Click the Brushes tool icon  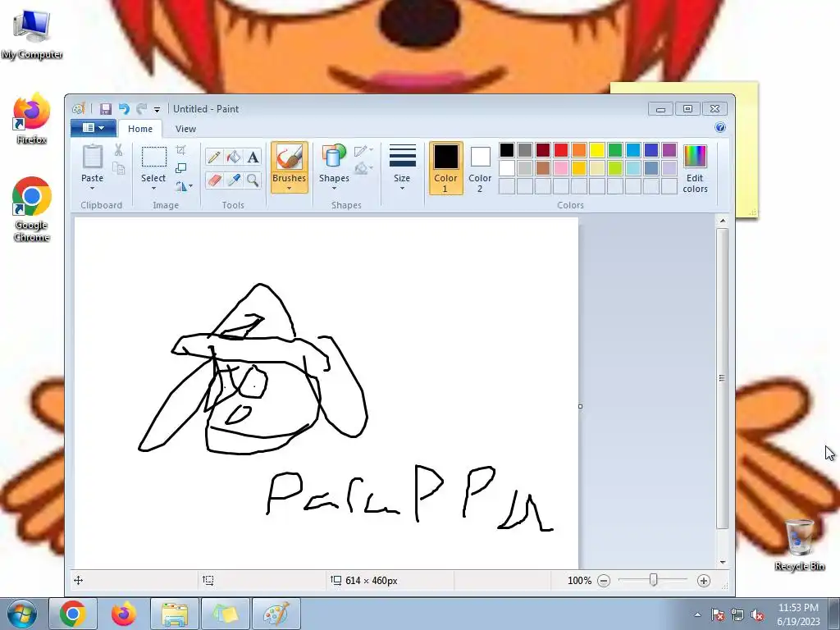(x=289, y=158)
